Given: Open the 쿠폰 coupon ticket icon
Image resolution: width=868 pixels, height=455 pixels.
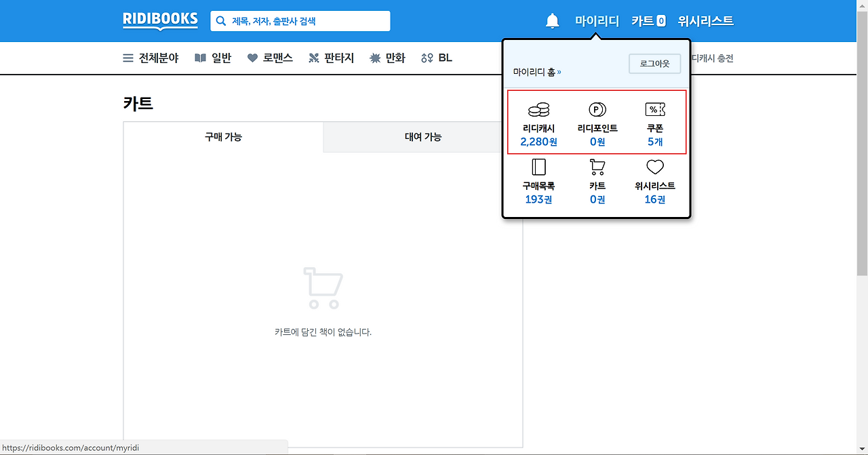Looking at the screenshot, I should (x=655, y=110).
